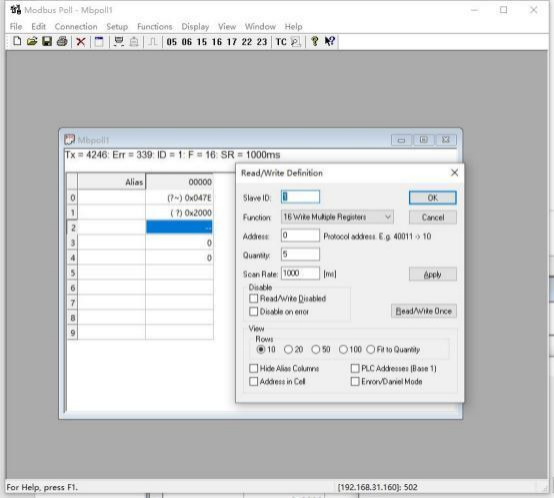Select function 16 in toolbar
This screenshot has height=498, width=554.
217,42
